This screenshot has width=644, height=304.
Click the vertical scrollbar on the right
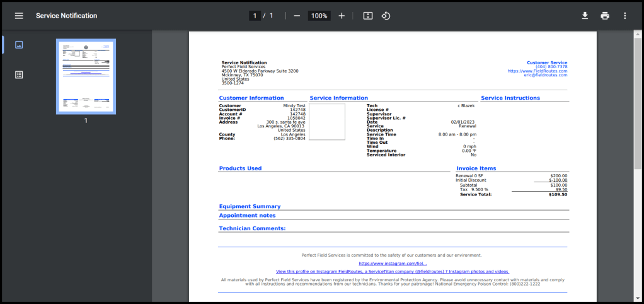[638, 101]
